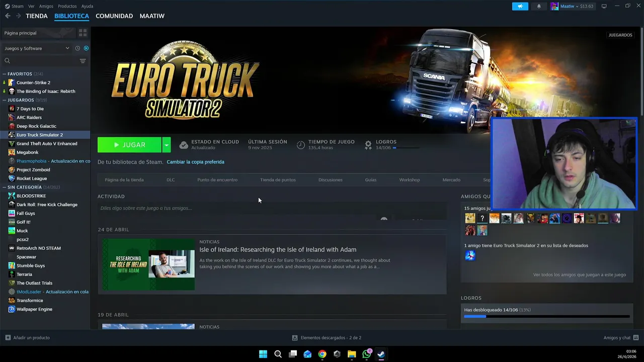
Task: Click the achievements gear icon
Action: 368,145
